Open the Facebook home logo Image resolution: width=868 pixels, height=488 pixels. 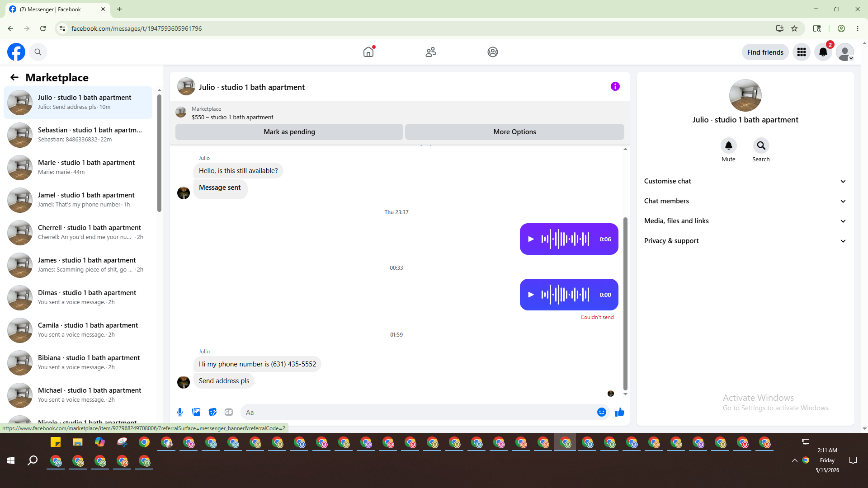pyautogui.click(x=16, y=52)
